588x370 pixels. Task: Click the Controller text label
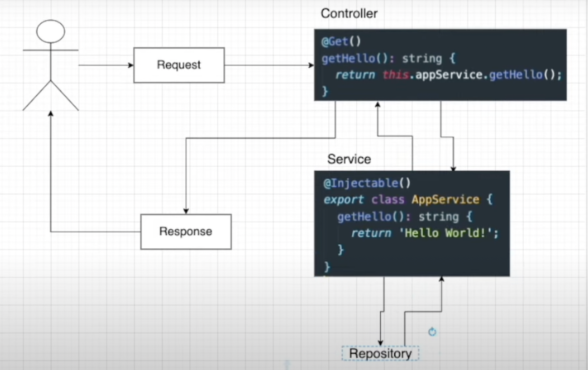349,14
